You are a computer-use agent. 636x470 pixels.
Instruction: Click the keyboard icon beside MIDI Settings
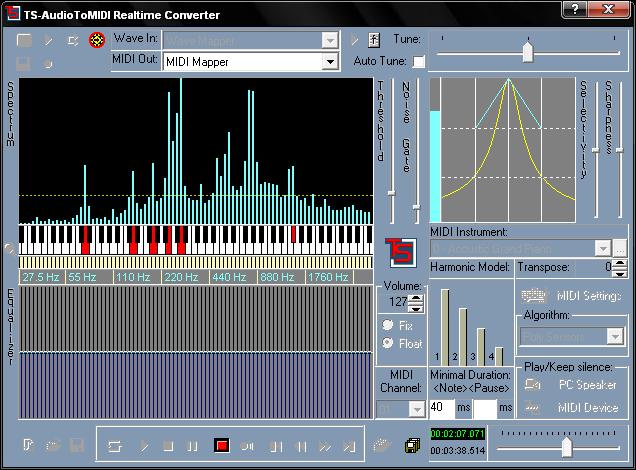[533, 296]
